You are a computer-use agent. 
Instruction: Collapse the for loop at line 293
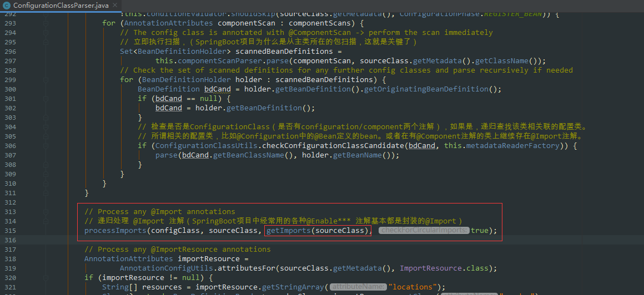coord(46,23)
